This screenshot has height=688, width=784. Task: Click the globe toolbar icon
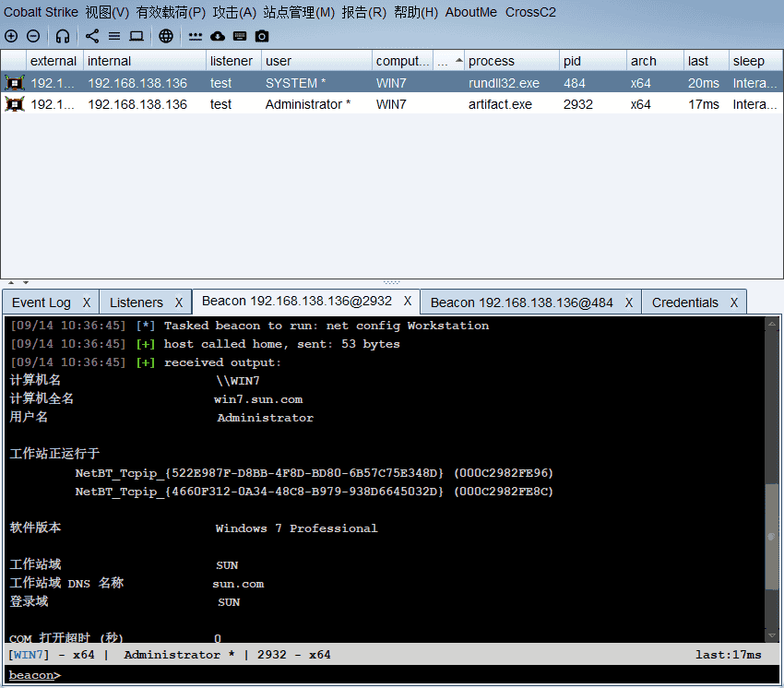pos(166,36)
